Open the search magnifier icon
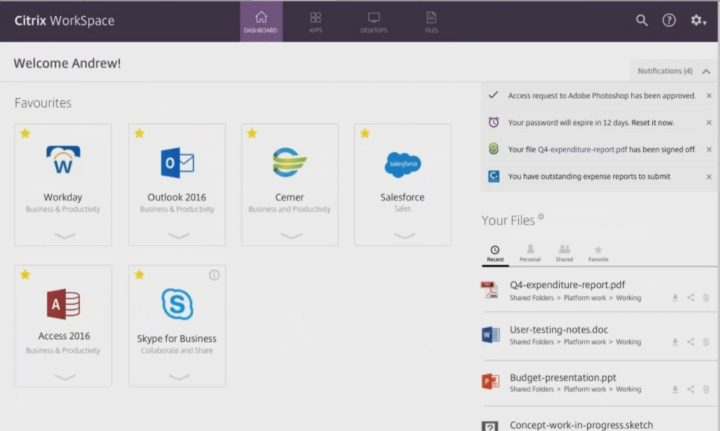This screenshot has height=431, width=720. [642, 20]
